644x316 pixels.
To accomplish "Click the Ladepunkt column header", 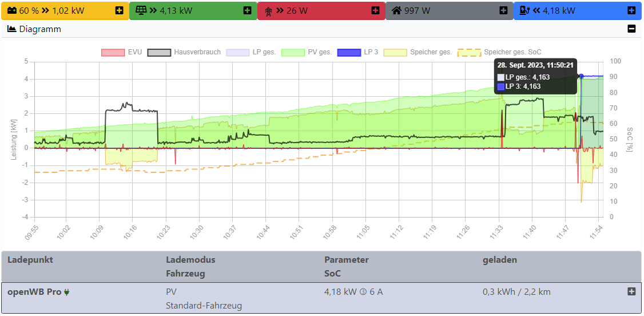I will click(30, 260).
